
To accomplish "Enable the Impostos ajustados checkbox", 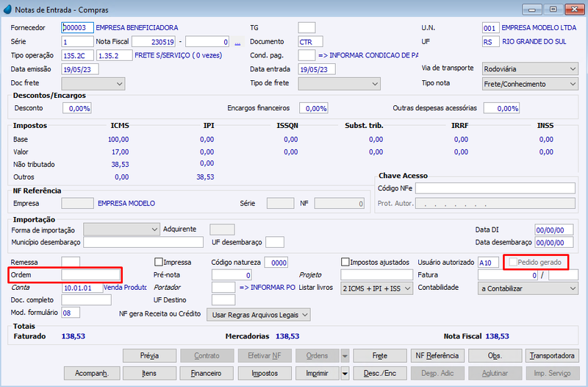I will [x=345, y=262].
